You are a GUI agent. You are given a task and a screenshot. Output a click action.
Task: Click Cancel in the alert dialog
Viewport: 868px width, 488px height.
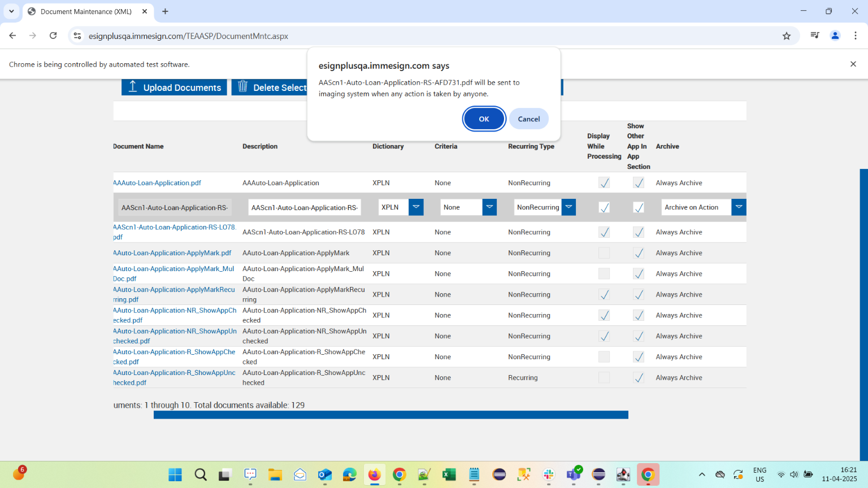point(529,119)
